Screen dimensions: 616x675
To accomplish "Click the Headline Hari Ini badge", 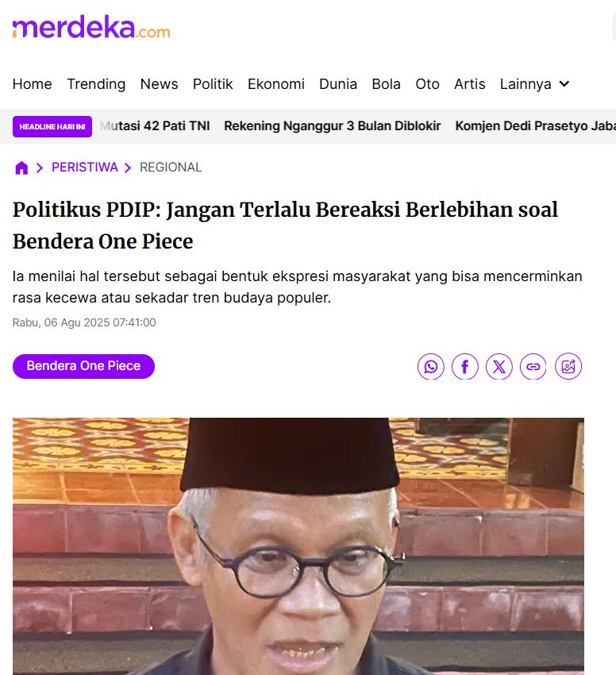I will pyautogui.click(x=52, y=126).
